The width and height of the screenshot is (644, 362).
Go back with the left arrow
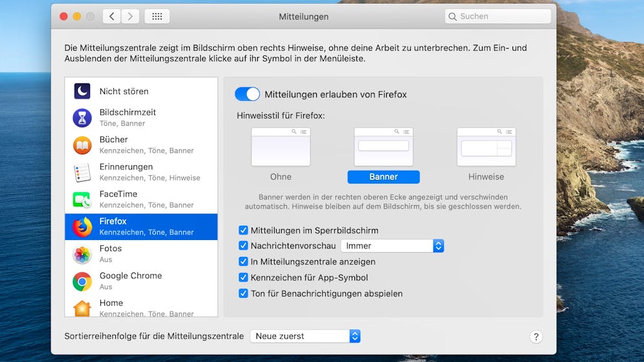click(x=111, y=16)
